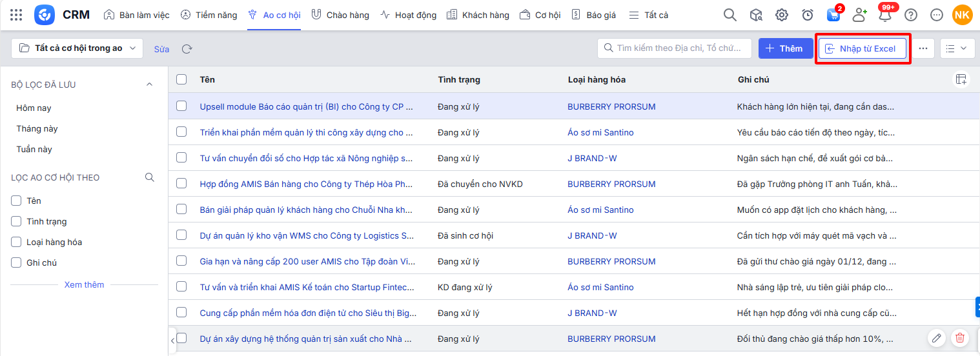Click the search magnifier in top bar
The image size is (980, 356).
pos(730,15)
